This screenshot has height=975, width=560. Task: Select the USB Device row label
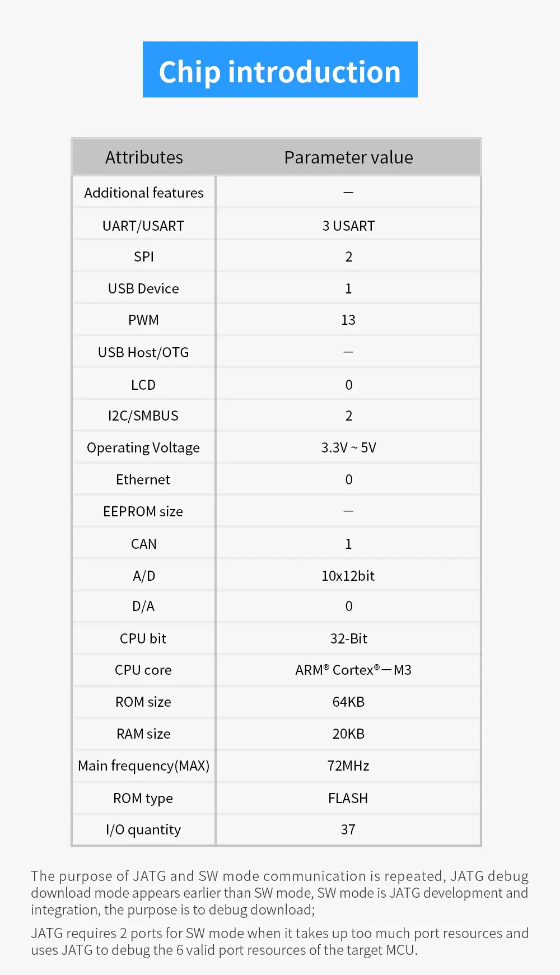tap(143, 288)
